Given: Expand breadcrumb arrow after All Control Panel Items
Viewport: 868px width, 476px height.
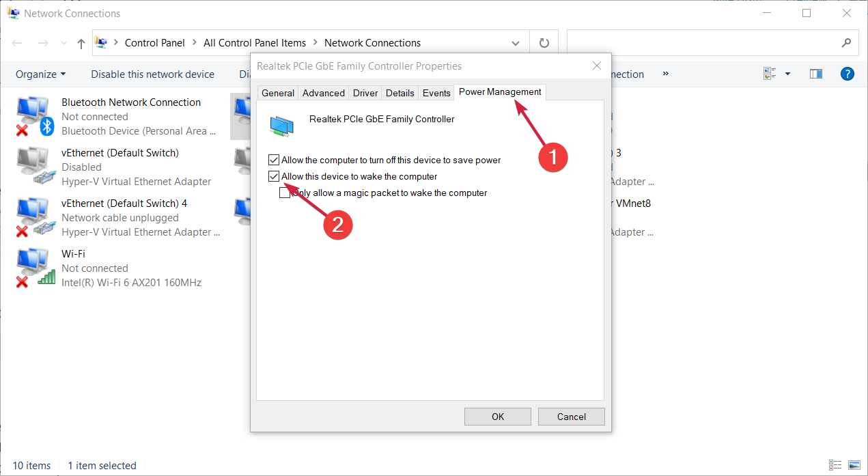Looking at the screenshot, I should coord(316,42).
